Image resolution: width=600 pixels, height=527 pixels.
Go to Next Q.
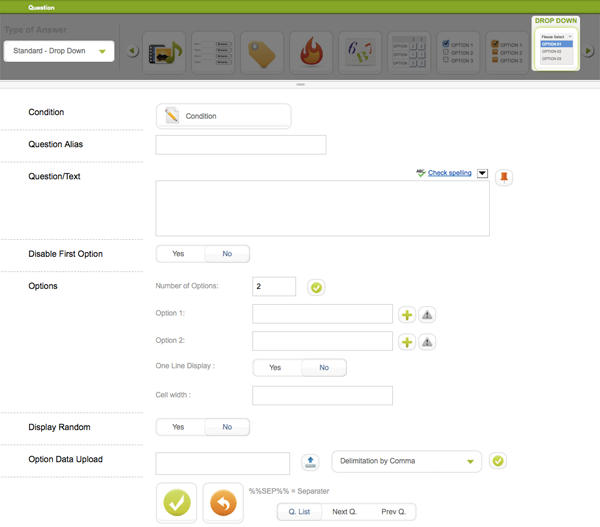click(x=345, y=511)
